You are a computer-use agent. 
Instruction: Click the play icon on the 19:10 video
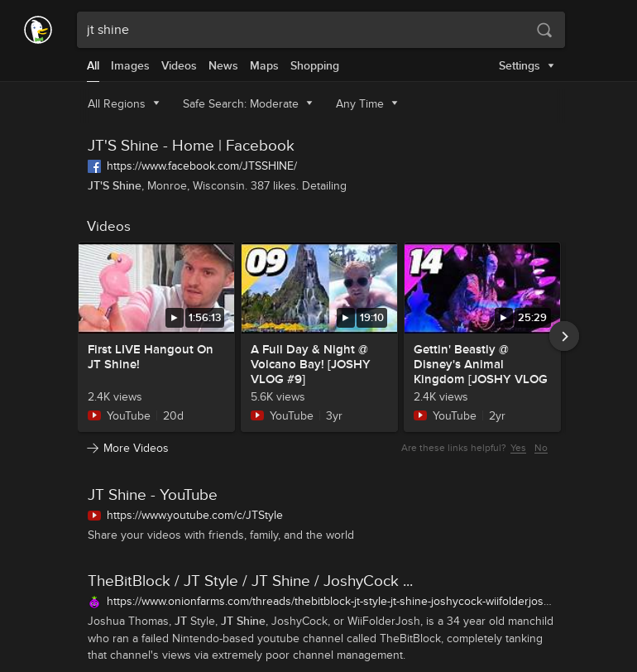pos(346,317)
